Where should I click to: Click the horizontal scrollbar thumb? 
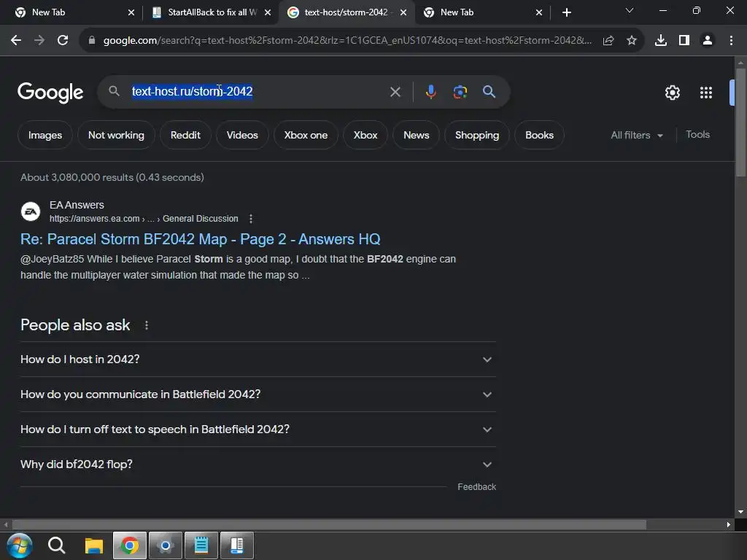coord(329,525)
